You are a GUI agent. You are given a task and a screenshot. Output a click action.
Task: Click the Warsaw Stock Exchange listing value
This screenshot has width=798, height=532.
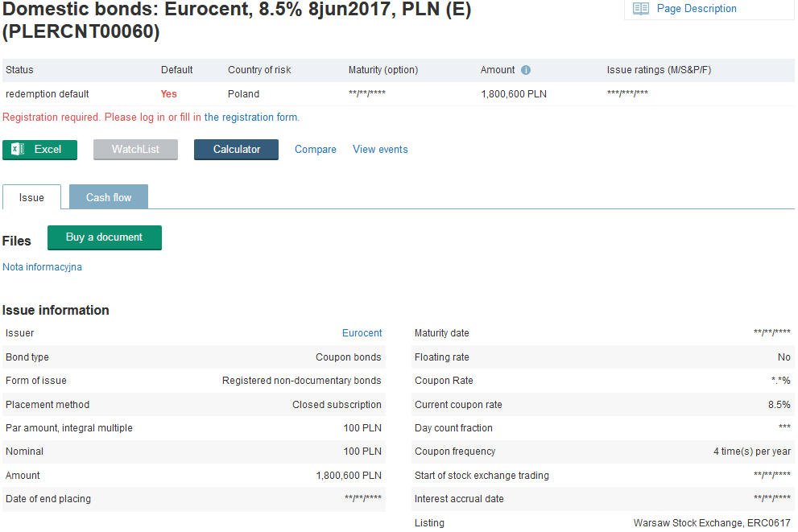point(712,523)
